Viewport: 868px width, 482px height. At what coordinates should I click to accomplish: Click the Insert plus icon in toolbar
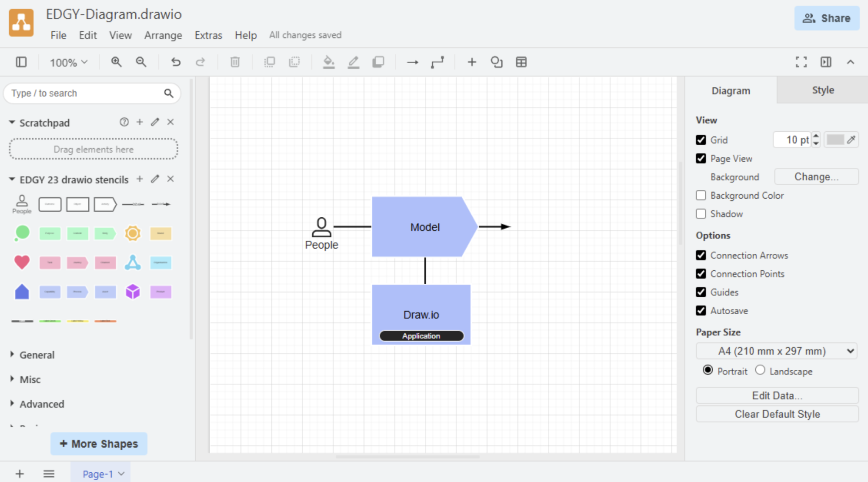[x=472, y=62]
